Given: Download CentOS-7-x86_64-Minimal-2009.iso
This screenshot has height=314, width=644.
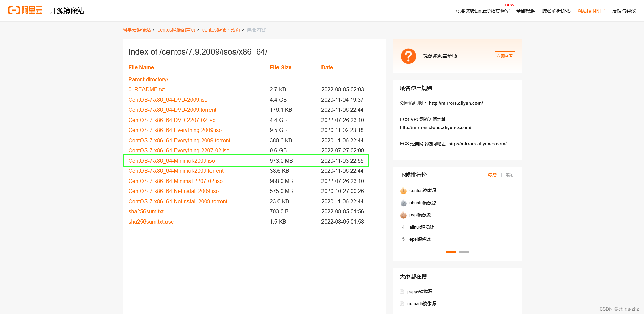Looking at the screenshot, I should 172,161.
